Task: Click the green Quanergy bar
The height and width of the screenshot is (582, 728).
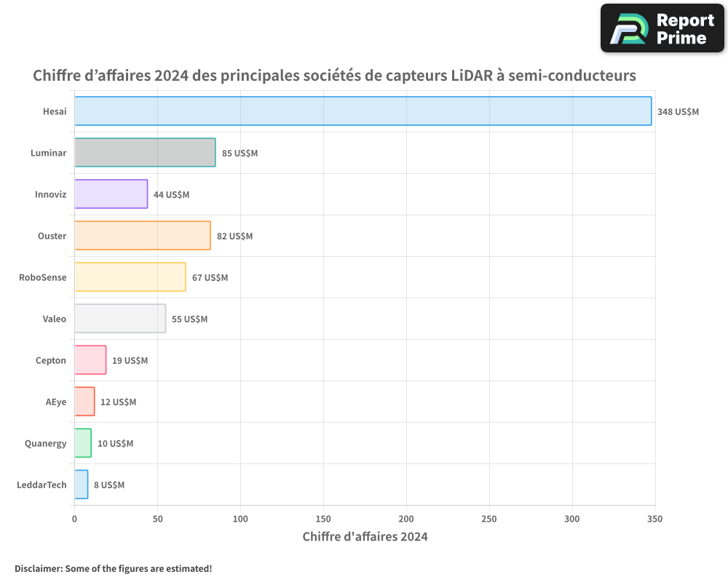Action: (83, 443)
